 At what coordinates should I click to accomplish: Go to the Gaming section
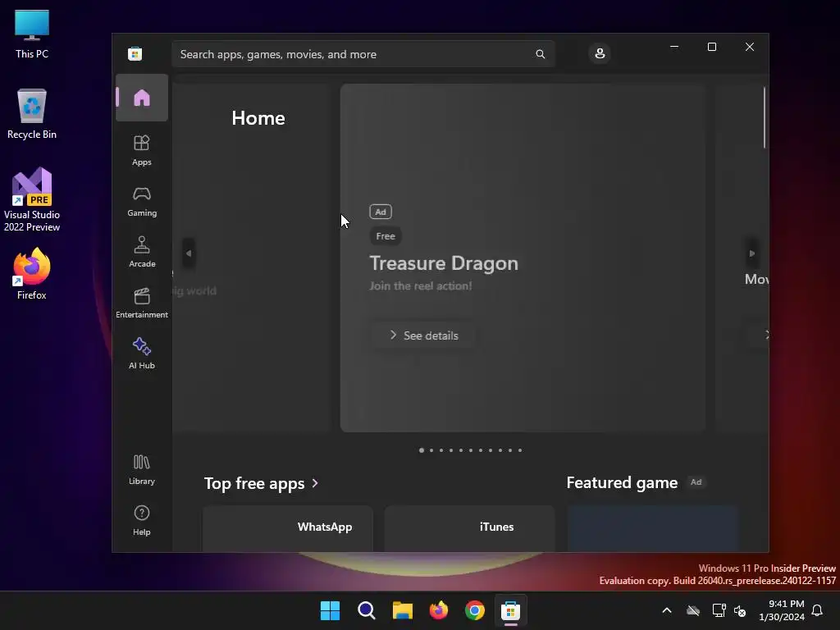pyautogui.click(x=142, y=202)
